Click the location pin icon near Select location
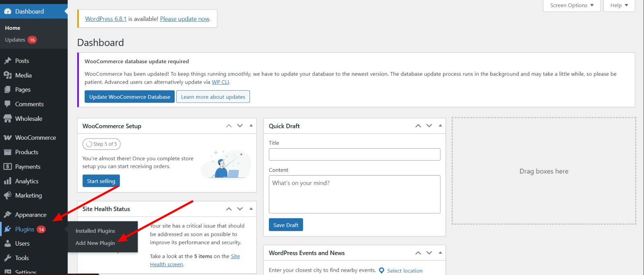Viewport: 644px width, 275px height. pos(382,271)
